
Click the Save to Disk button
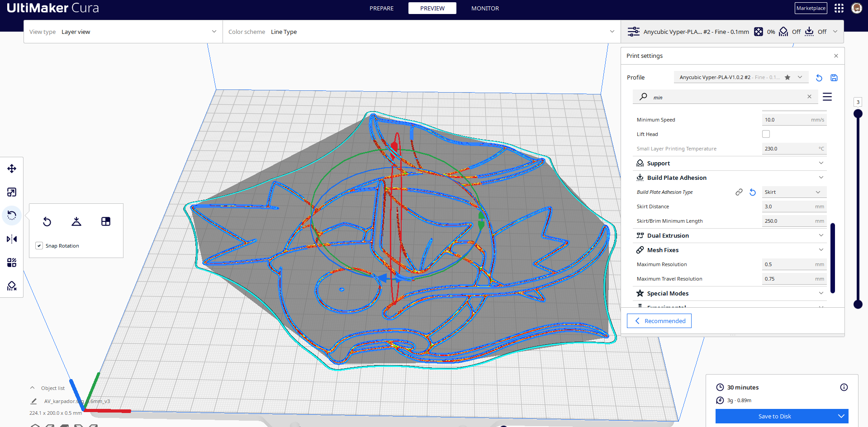(x=774, y=416)
